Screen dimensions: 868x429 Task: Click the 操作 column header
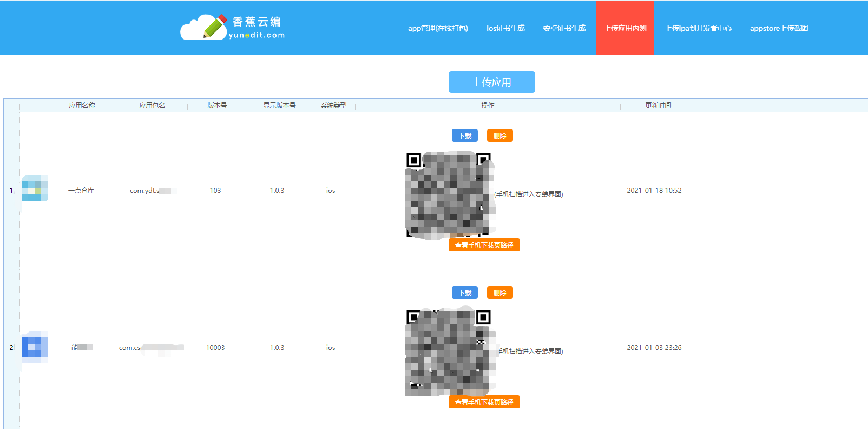488,105
